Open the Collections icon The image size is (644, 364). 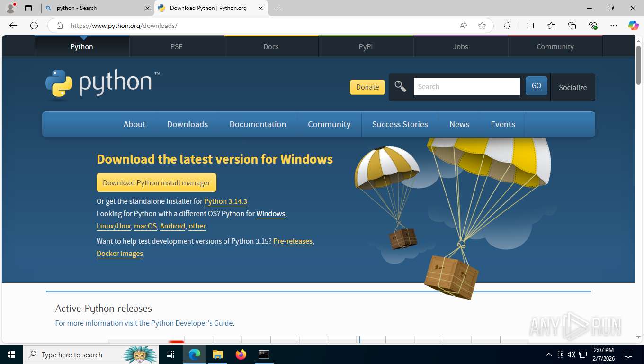[x=572, y=26]
